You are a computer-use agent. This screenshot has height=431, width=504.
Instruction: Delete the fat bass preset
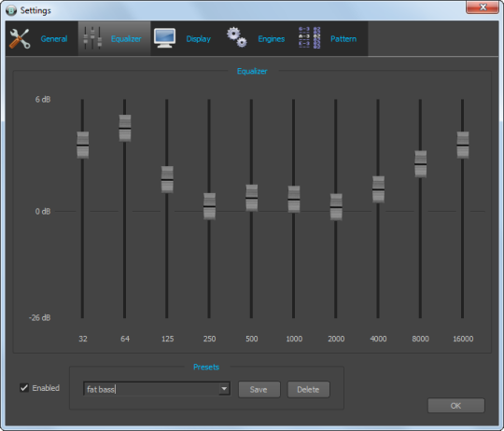(308, 390)
